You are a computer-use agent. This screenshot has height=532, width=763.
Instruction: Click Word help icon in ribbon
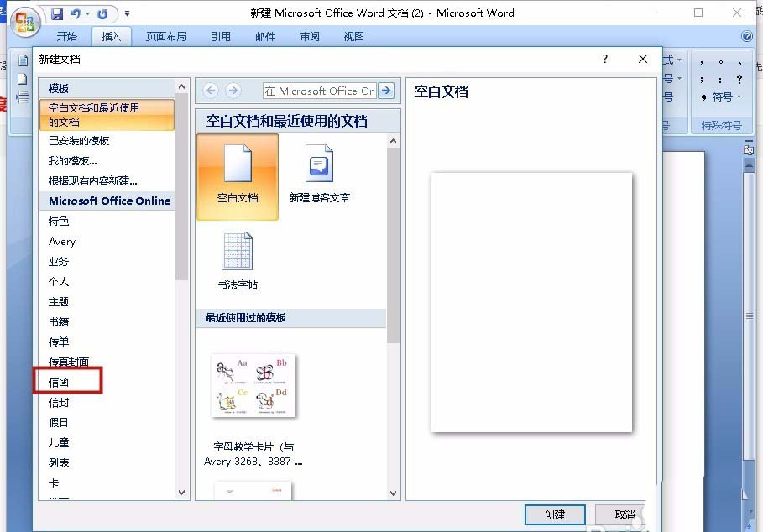(x=747, y=36)
